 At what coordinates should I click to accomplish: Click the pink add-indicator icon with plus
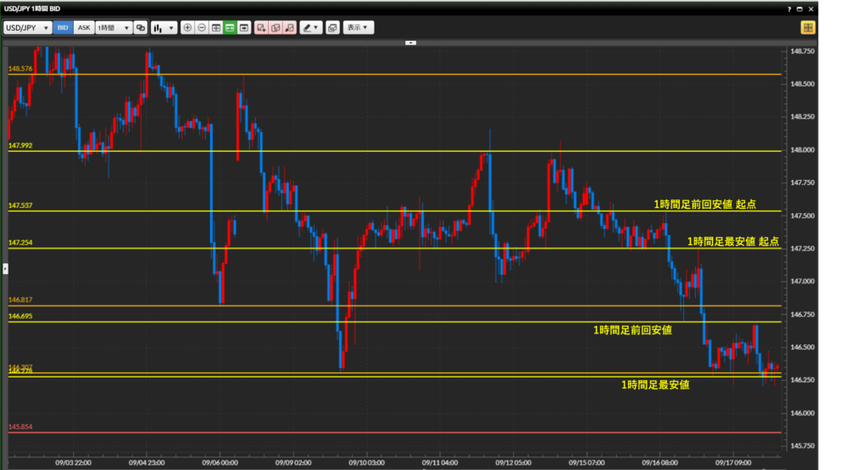[x=261, y=27]
